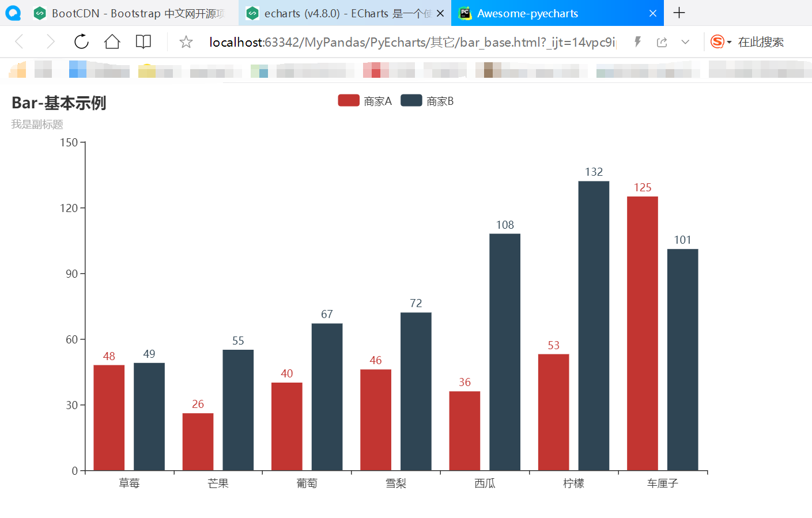Screen dimensions: 812x518
Task: Go to the browser home page
Action: 112,41
